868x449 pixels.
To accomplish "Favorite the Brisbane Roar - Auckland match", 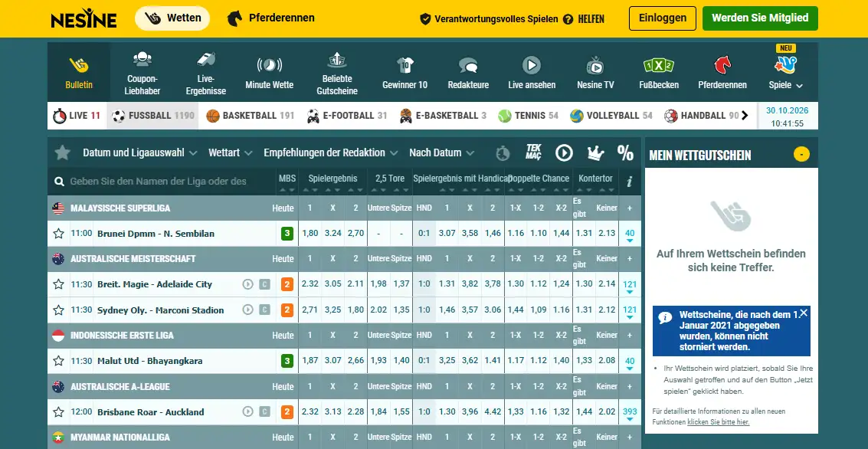I will (x=58, y=412).
